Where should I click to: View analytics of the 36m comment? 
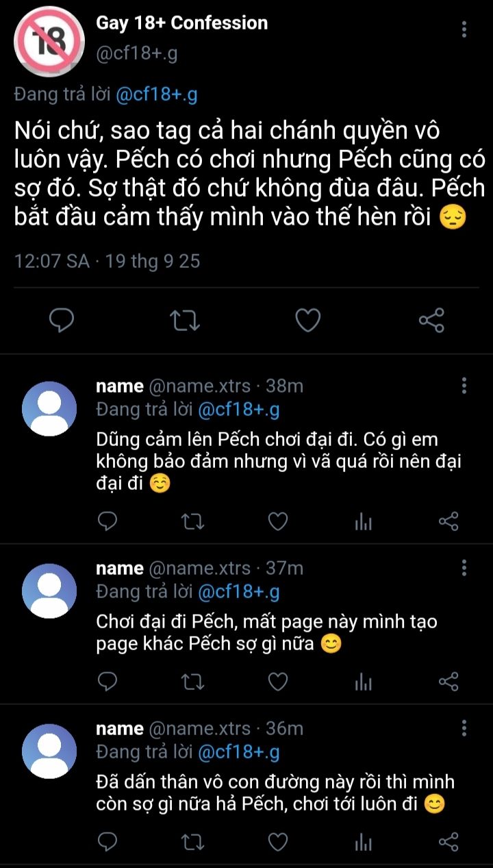coord(363,842)
